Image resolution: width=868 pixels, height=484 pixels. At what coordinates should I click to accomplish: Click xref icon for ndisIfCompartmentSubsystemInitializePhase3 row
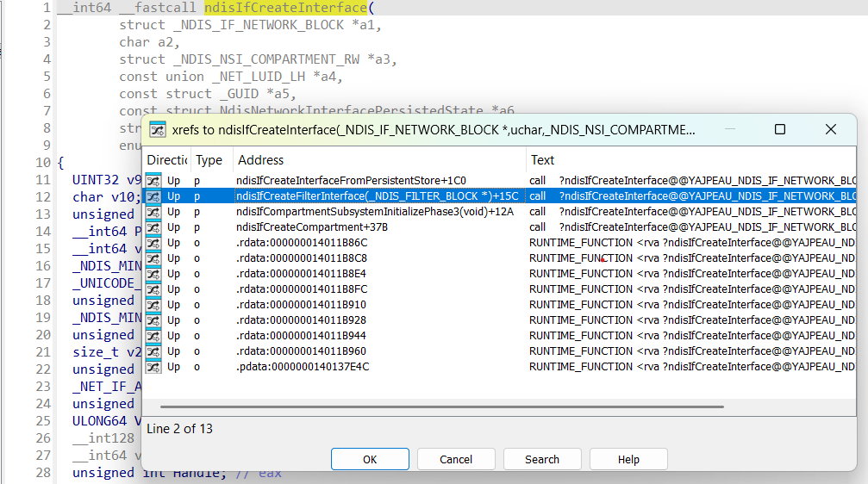[x=153, y=212]
